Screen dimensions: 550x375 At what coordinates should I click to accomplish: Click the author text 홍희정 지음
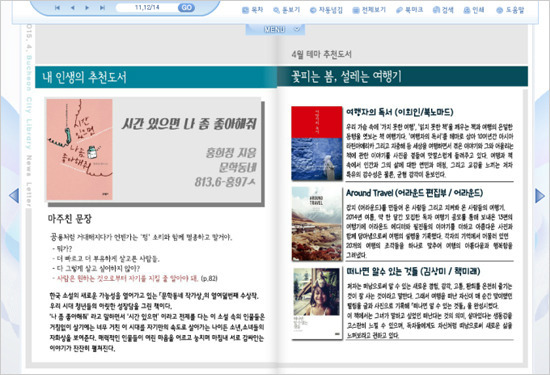click(231, 153)
